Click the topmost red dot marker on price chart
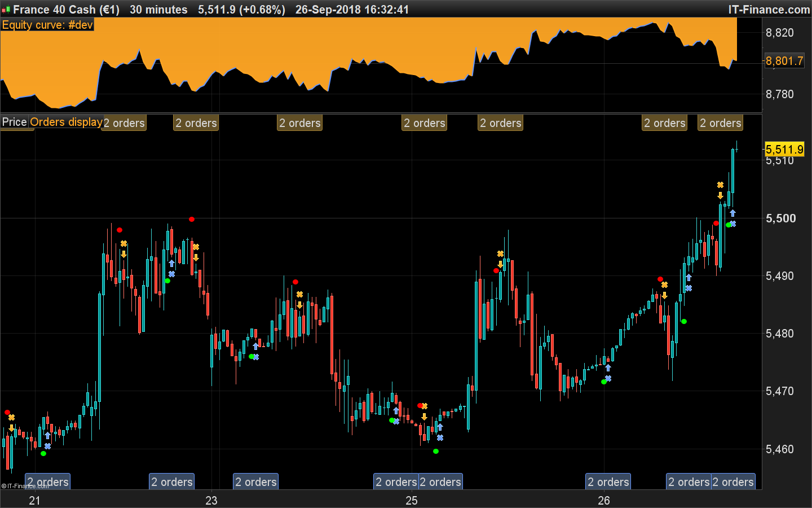This screenshot has width=812, height=508. [192, 219]
